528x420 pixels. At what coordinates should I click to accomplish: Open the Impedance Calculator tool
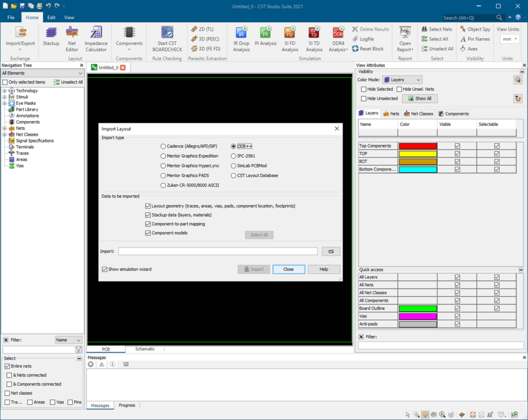tap(96, 39)
